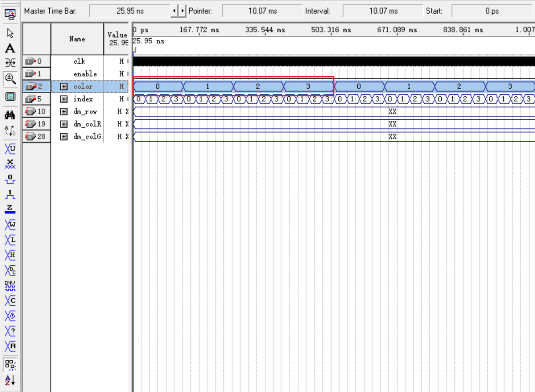
Task: Click the row 0 input pin icon
Action: point(31,61)
